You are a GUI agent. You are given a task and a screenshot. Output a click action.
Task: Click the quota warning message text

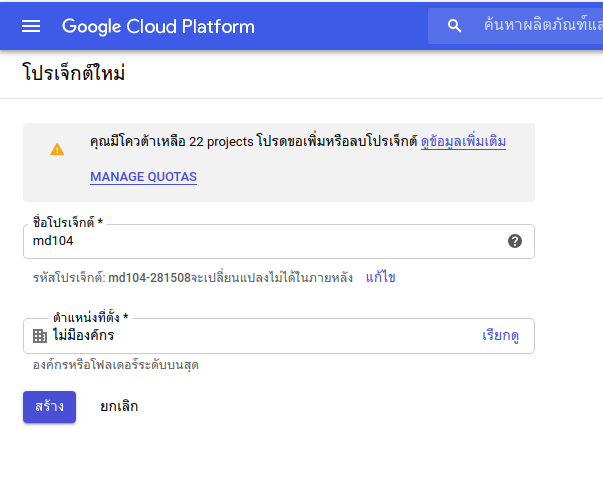[253, 142]
